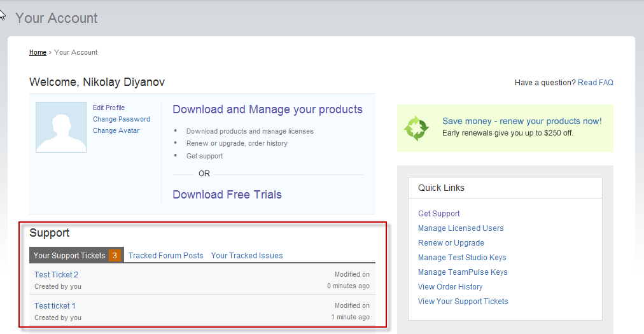Image resolution: width=644 pixels, height=334 pixels.
Task: Click Manage Test Studio Keys link
Action: 462,258
